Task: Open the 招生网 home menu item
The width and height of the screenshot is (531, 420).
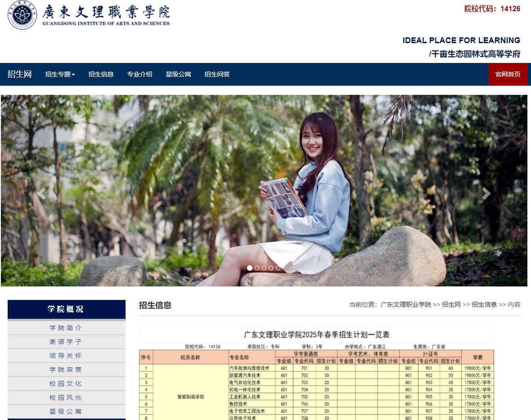Action: coord(19,74)
